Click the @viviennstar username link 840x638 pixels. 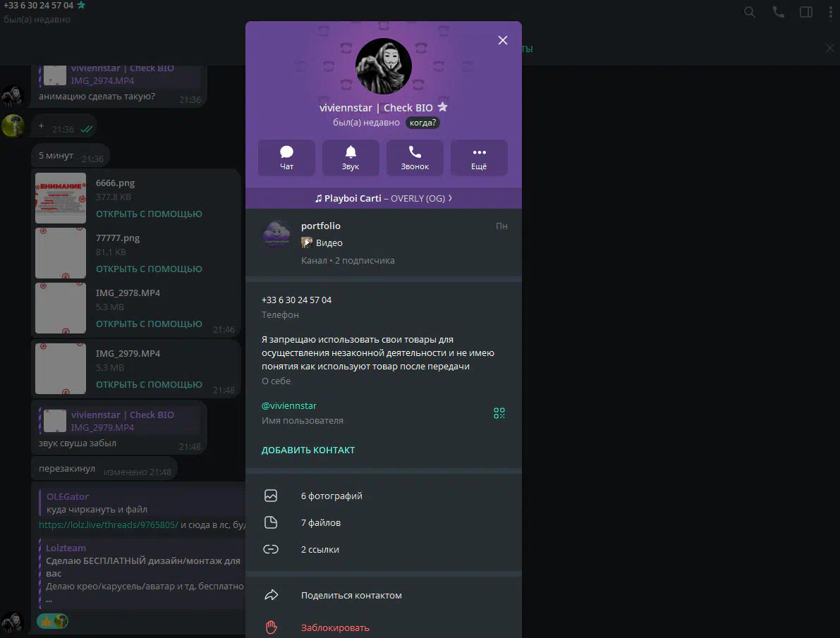pos(288,406)
